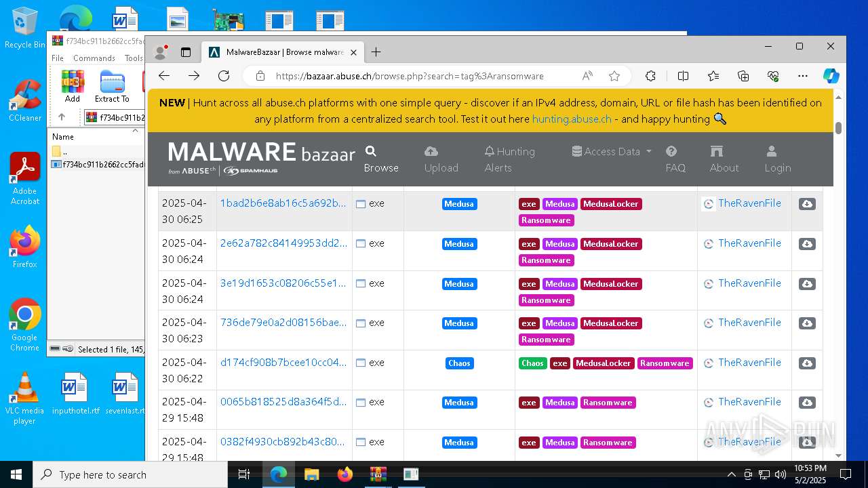Expand Access Data dropdown
Viewport: 868px width, 488px height.
(612, 152)
